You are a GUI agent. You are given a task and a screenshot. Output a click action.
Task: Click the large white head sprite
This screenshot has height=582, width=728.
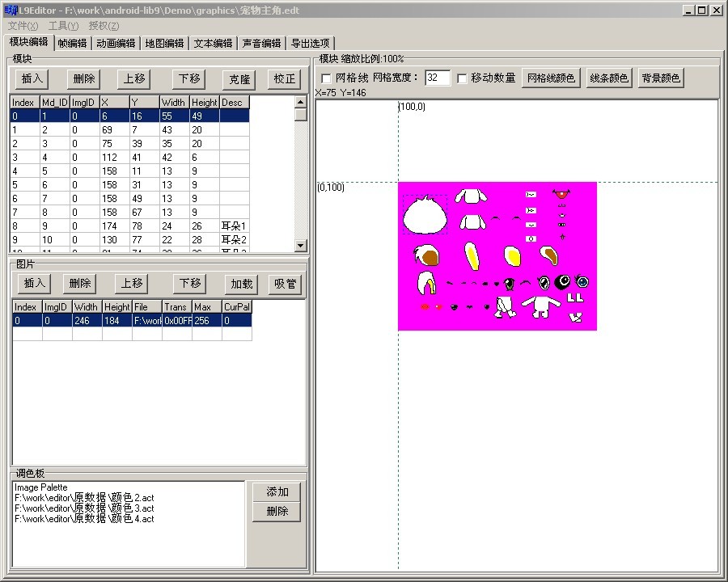(425, 215)
